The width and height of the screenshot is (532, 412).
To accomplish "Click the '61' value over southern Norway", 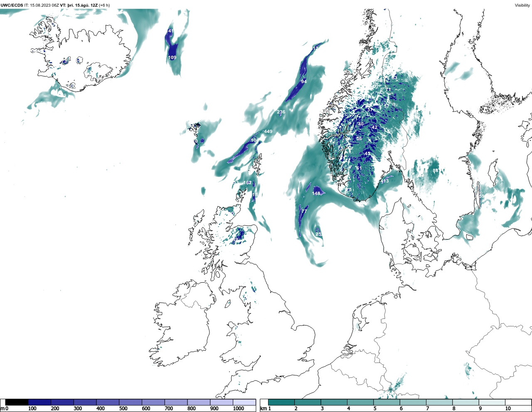I will coord(359,168).
